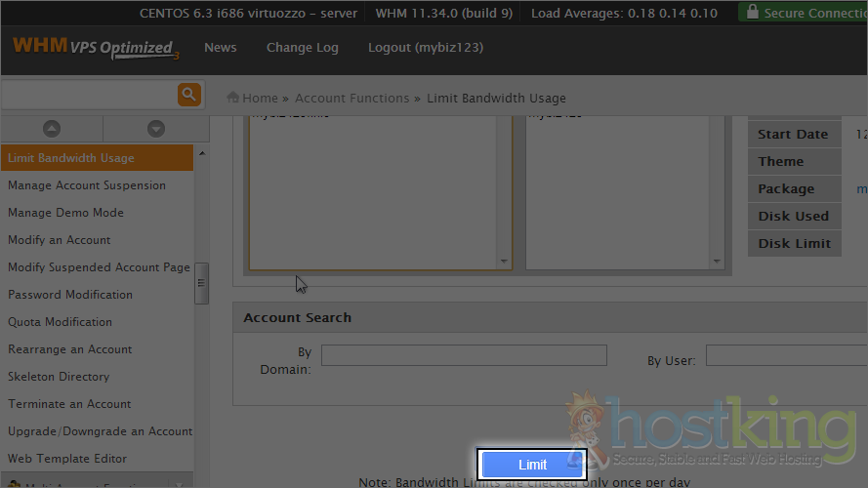The image size is (868, 488).
Task: Focus the By User search field
Action: pos(786,355)
